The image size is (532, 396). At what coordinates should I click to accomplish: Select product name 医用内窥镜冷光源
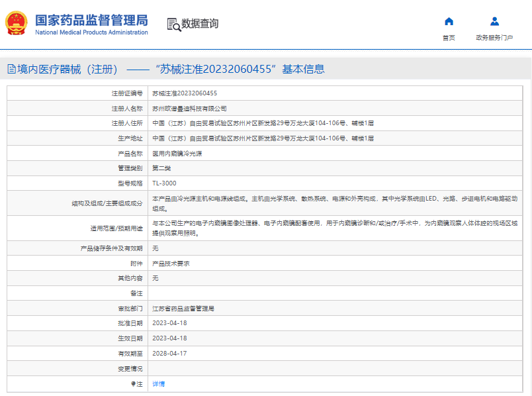(177, 154)
